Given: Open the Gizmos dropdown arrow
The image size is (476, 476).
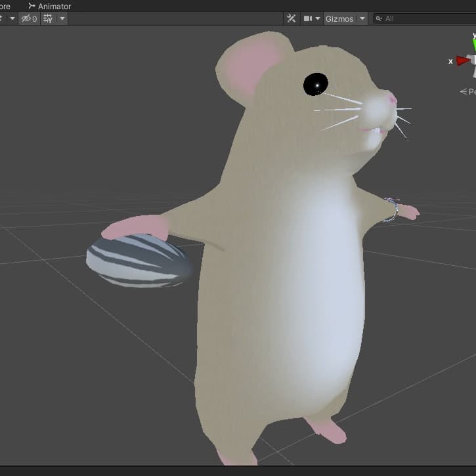Looking at the screenshot, I should (x=362, y=18).
